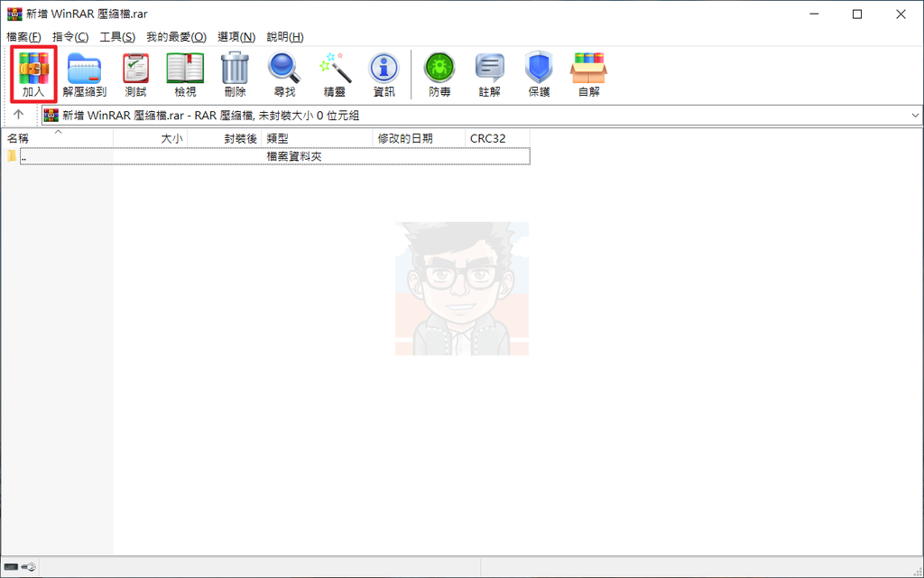Minimize the WinRAR window
924x578 pixels.
pos(815,14)
